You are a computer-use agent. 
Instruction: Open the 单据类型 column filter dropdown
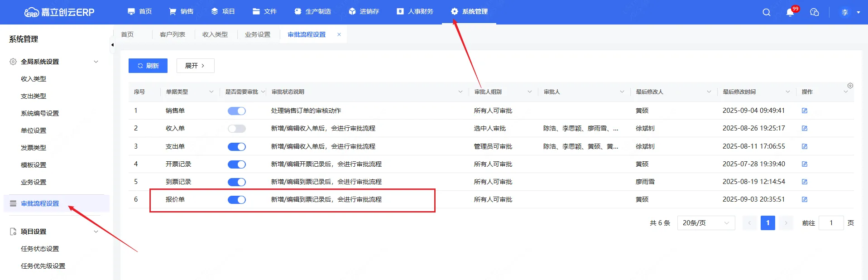point(211,92)
